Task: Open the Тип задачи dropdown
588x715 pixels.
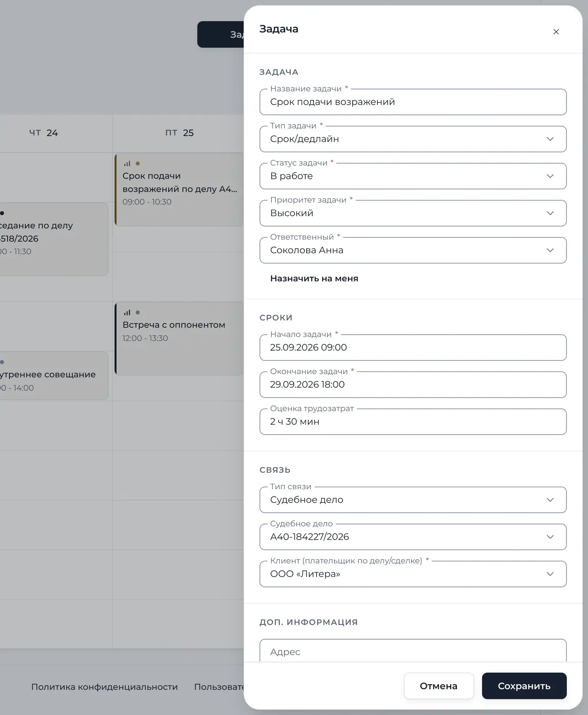Action: pos(413,139)
